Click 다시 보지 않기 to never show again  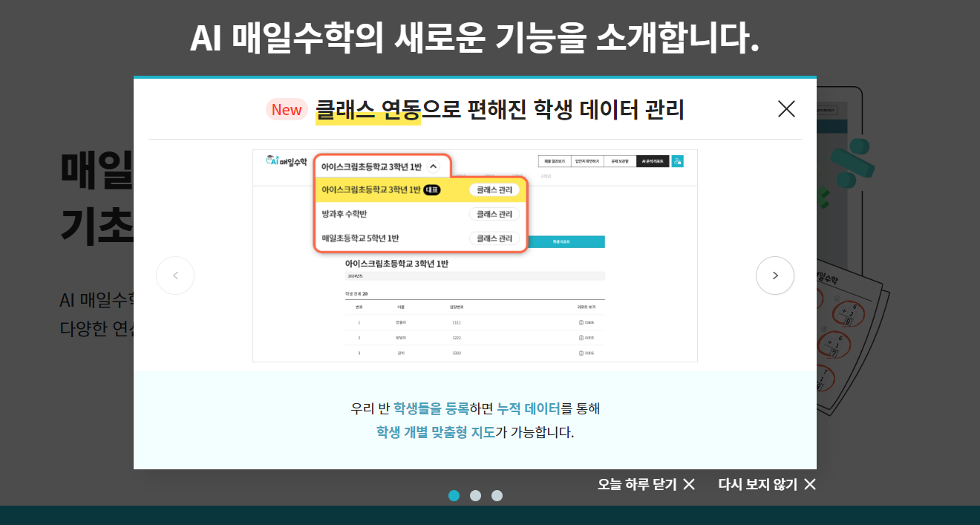(x=767, y=484)
